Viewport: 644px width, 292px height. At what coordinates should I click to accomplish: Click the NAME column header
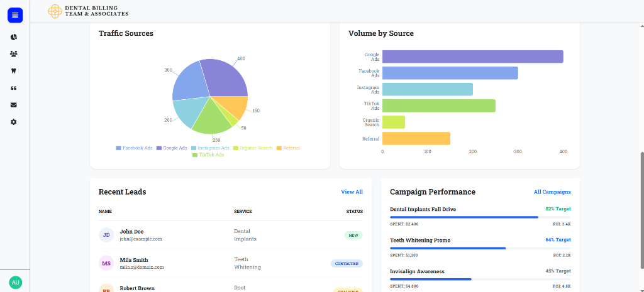(x=105, y=212)
